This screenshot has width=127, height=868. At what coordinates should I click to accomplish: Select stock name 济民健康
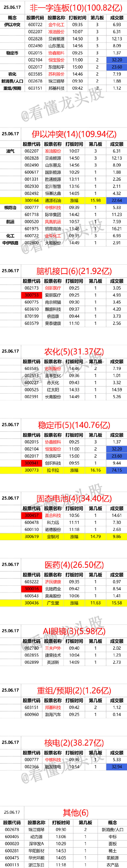click(53, 582)
